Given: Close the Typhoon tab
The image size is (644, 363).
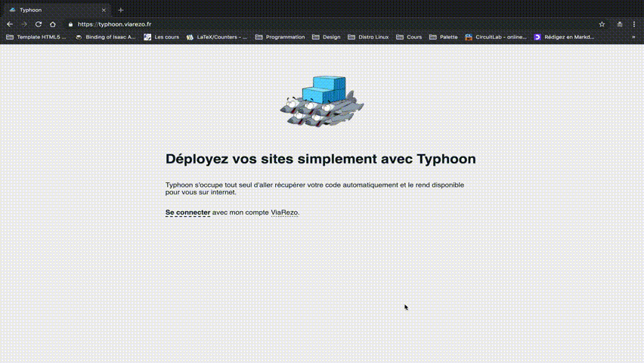Looking at the screenshot, I should [104, 10].
